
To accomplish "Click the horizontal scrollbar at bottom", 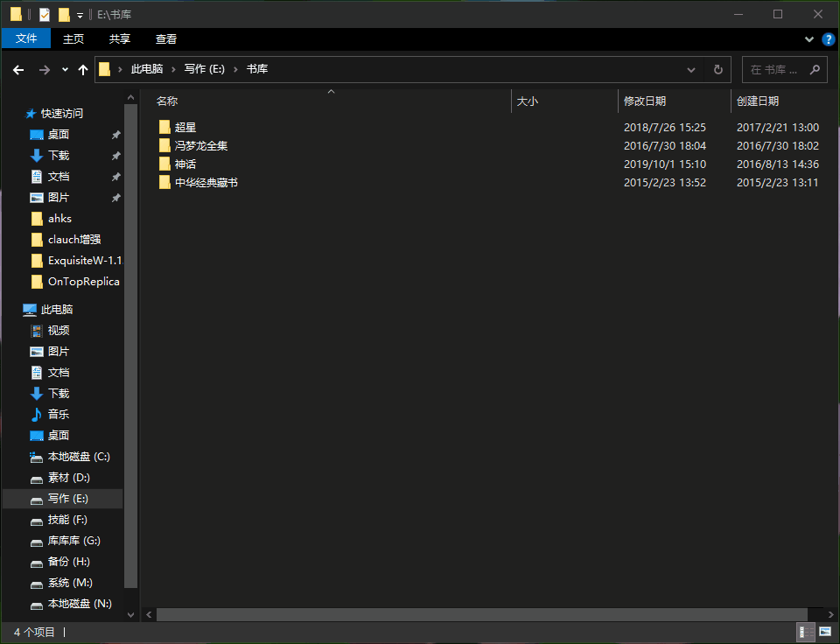I will pyautogui.click(x=481, y=615).
